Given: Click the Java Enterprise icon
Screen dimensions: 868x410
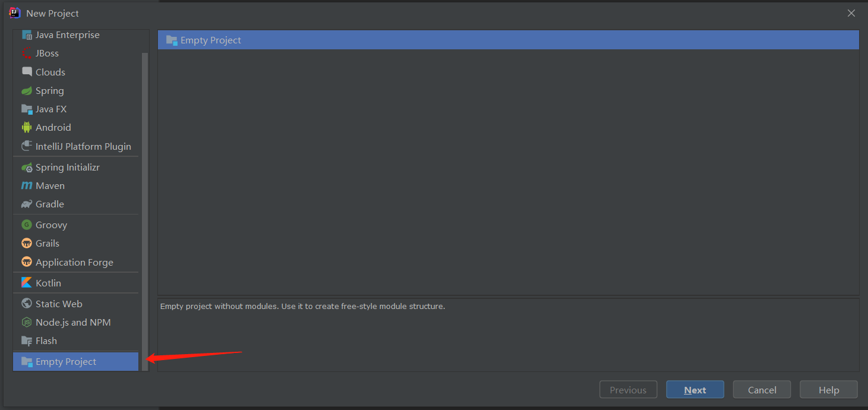Looking at the screenshot, I should click(x=27, y=35).
